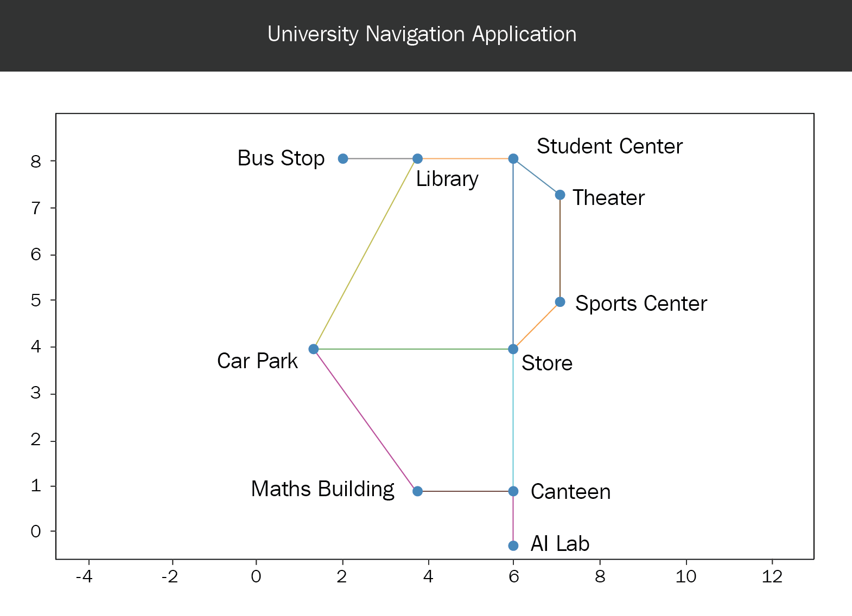Select the cyan Store–Canteen path
The width and height of the screenshot is (852, 616).
(513, 420)
